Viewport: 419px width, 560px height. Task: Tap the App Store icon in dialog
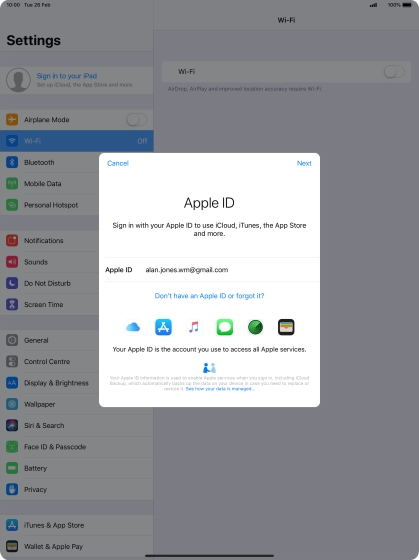163,327
